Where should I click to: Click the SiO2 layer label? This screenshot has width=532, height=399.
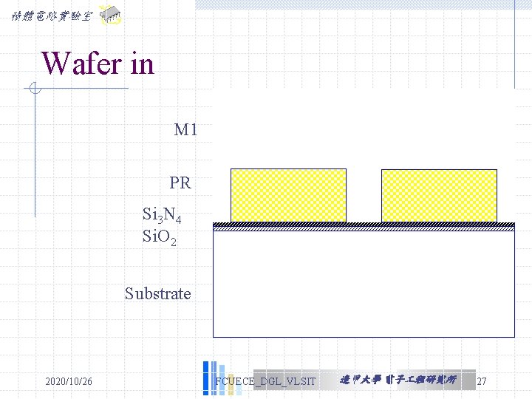(x=160, y=237)
